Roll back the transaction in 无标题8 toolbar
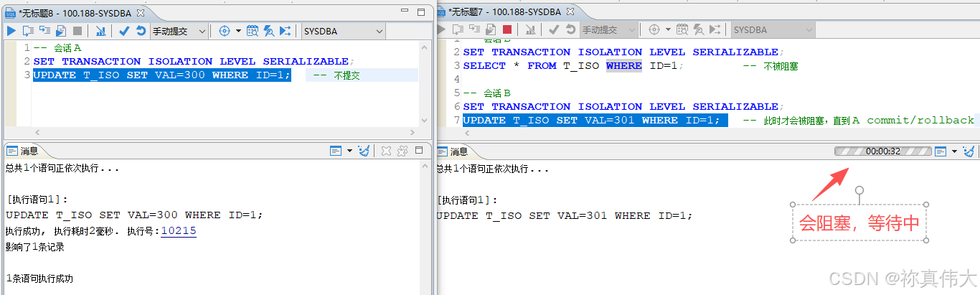 click(141, 31)
